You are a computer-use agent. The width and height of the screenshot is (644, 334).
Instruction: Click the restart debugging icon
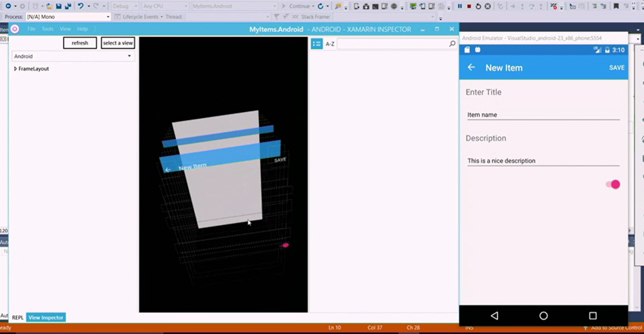click(x=479, y=6)
